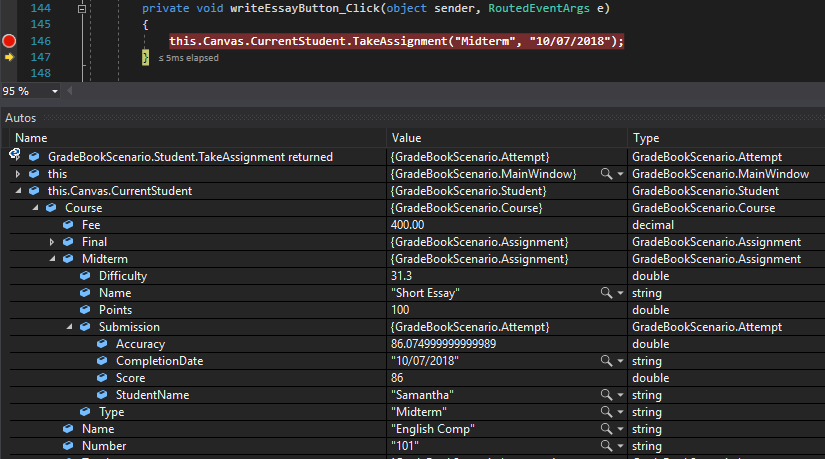825x459 pixels.
Task: Click the property icon beside Score
Action: (x=102, y=378)
